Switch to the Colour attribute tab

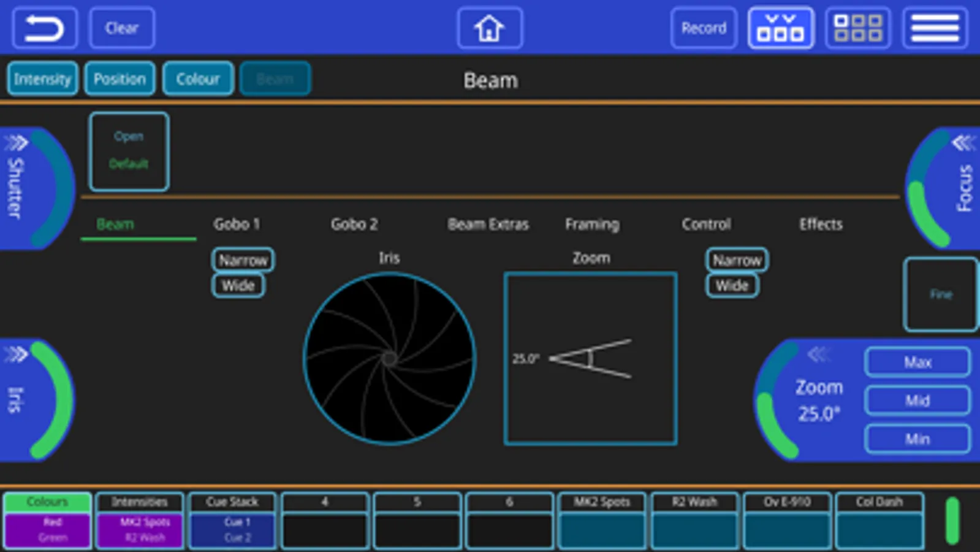tap(198, 79)
